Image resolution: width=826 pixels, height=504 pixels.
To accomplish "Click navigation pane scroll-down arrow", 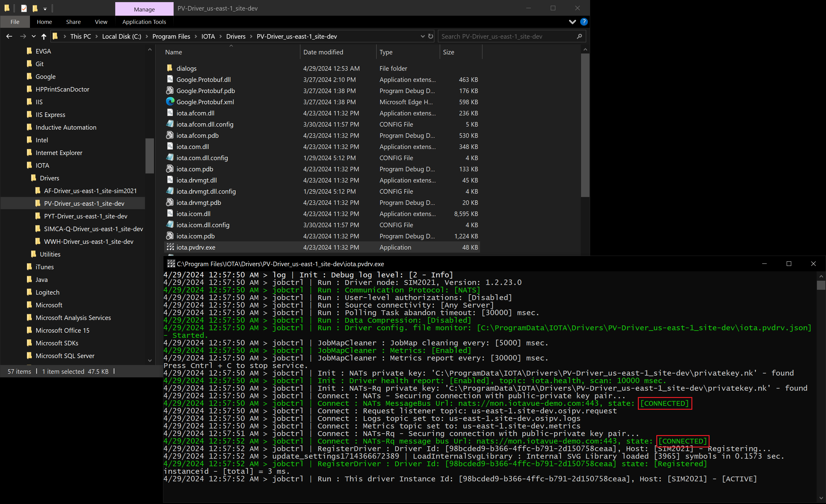I will pos(149,361).
